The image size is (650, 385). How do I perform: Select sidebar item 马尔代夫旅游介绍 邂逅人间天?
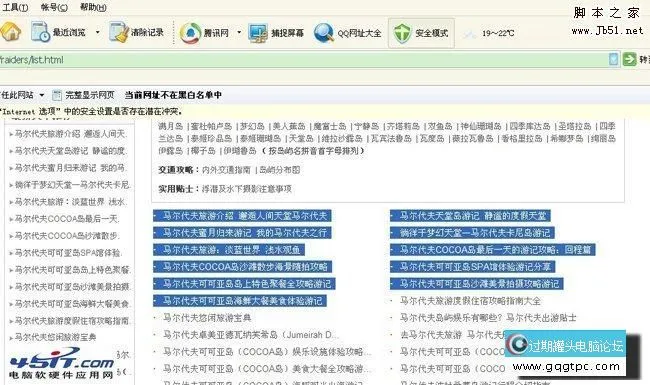70,134
